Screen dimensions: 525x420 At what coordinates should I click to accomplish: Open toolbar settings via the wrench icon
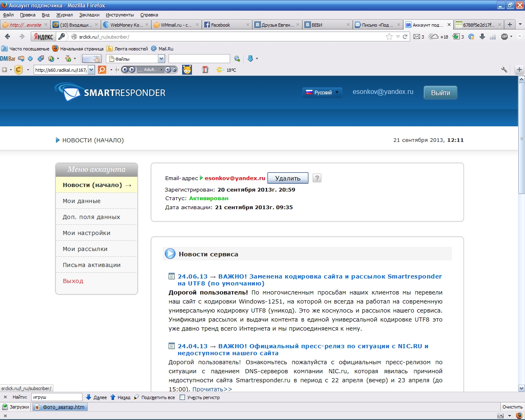(504, 70)
